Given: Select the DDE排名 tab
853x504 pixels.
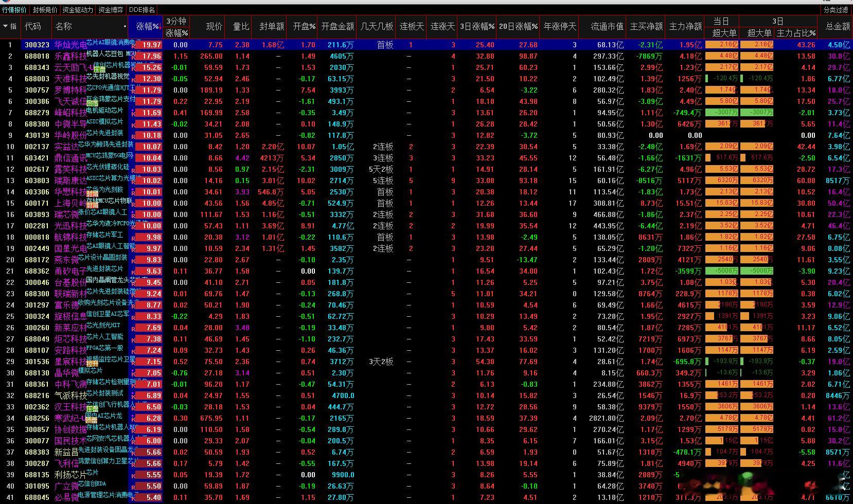Looking at the screenshot, I should point(142,10).
